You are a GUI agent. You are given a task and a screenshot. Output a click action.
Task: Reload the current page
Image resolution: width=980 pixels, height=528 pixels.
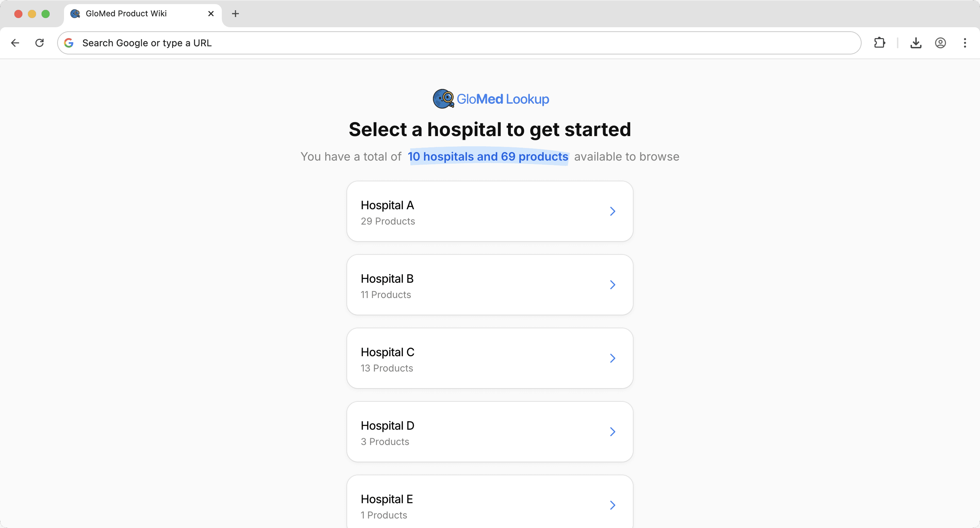[39, 43]
